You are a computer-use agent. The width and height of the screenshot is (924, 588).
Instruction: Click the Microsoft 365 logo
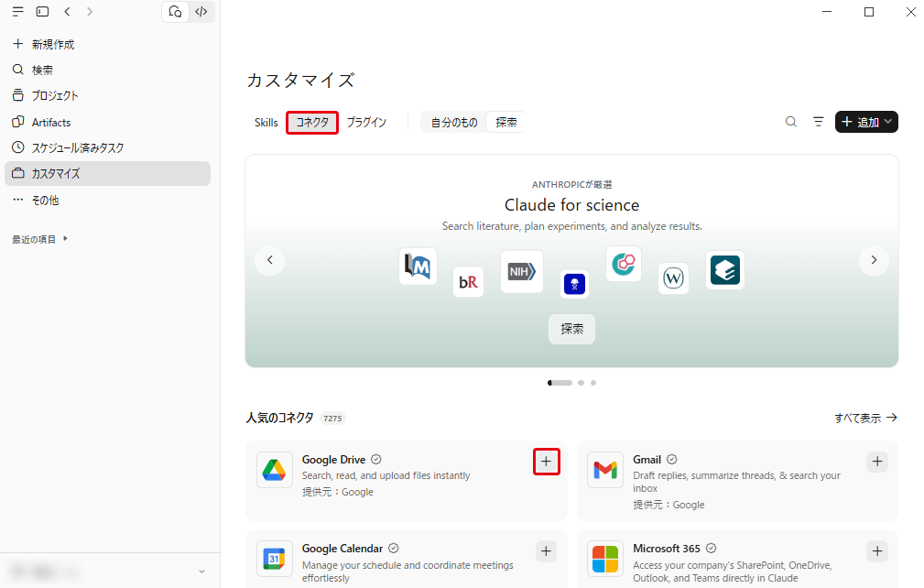[x=605, y=559]
